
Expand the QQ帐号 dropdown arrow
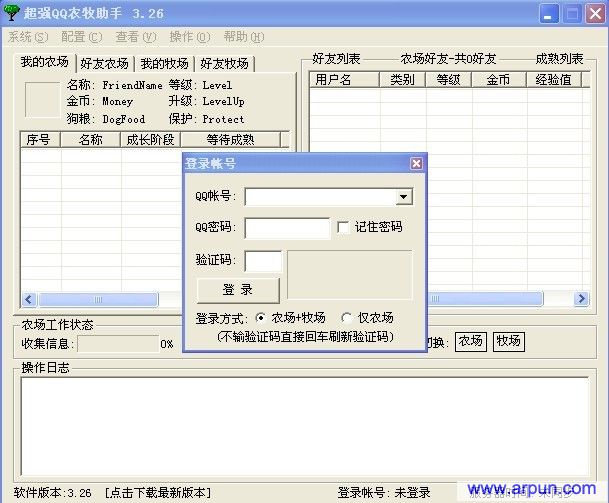pyautogui.click(x=404, y=197)
